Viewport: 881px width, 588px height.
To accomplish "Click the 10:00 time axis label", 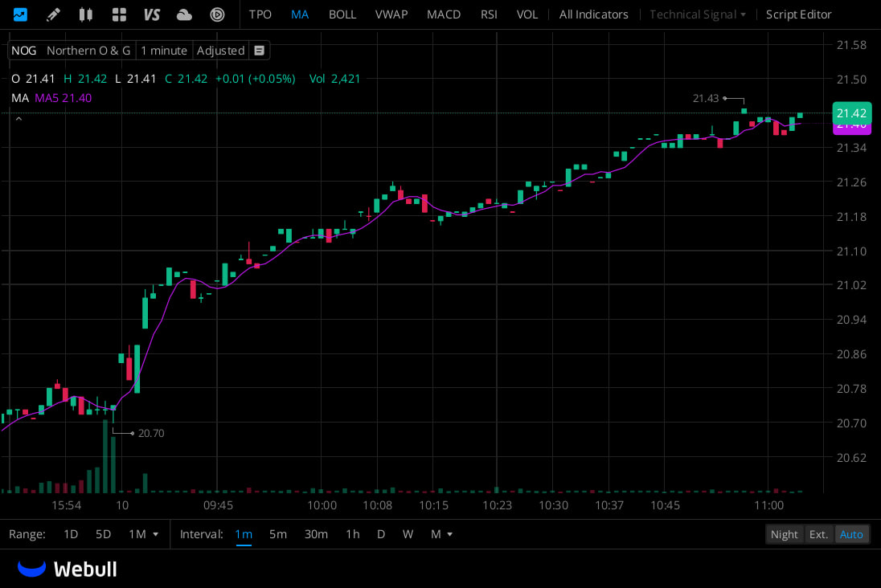I will [322, 505].
